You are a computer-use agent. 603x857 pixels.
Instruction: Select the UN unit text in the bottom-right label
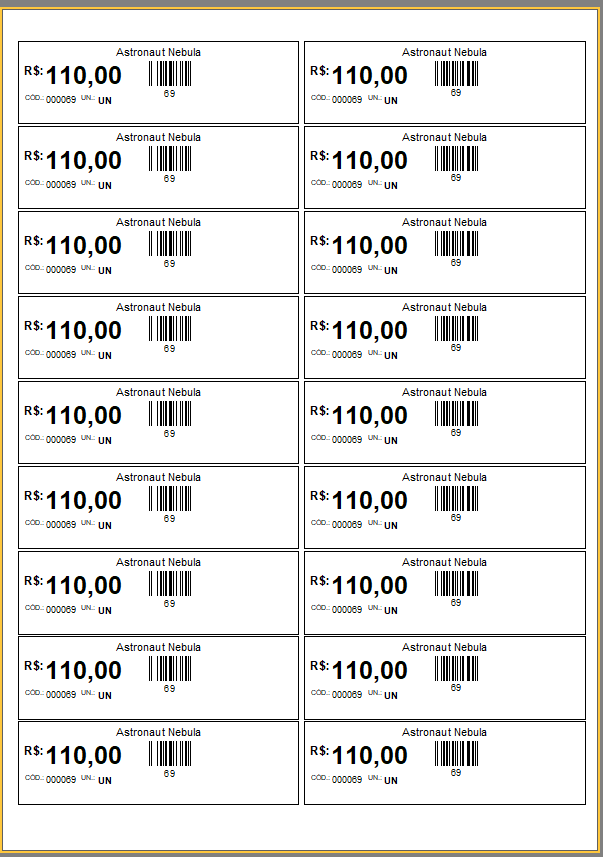click(x=391, y=780)
